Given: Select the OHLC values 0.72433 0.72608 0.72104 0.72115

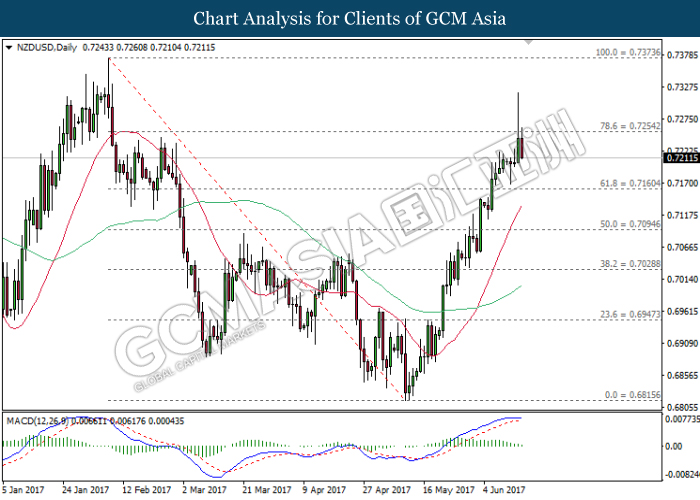Looking at the screenshot, I should (149, 47).
